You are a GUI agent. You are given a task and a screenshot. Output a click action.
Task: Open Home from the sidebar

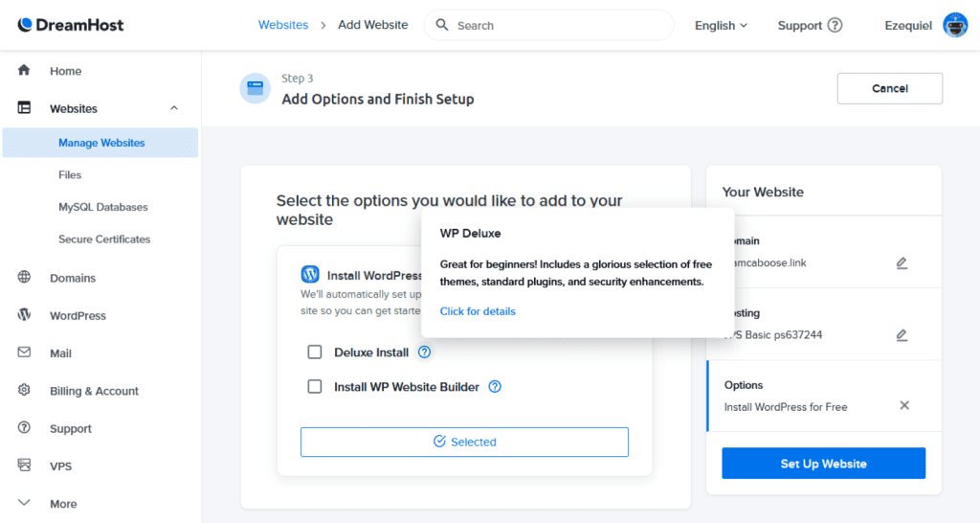click(65, 71)
